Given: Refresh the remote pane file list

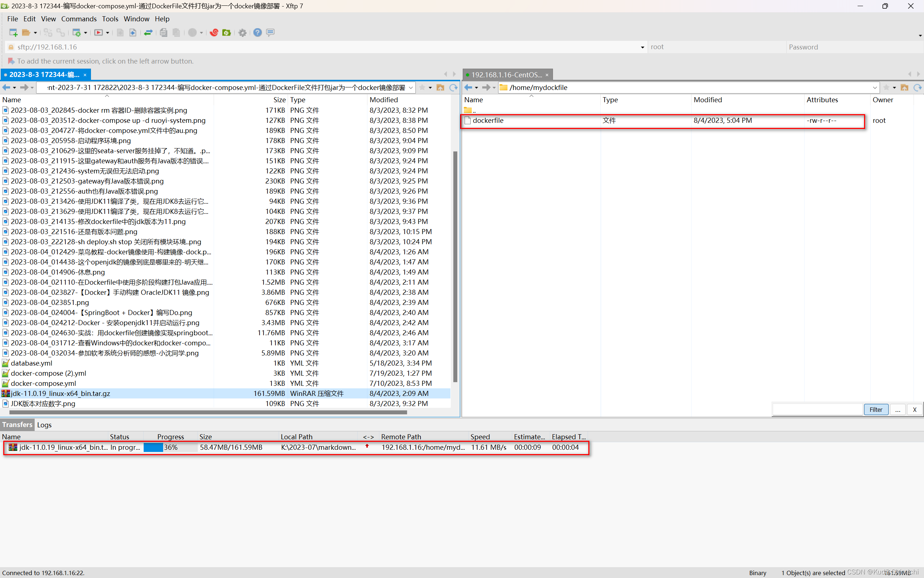Looking at the screenshot, I should point(918,87).
